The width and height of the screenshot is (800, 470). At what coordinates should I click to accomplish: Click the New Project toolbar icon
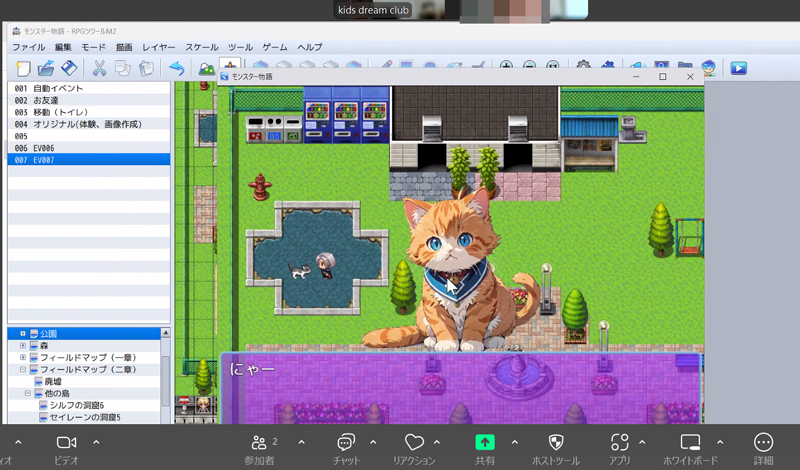click(23, 68)
